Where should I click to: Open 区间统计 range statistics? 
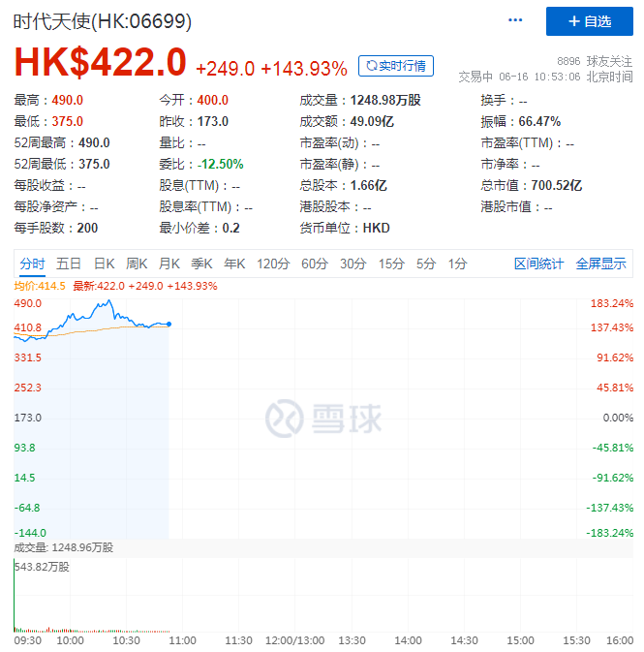pyautogui.click(x=538, y=264)
